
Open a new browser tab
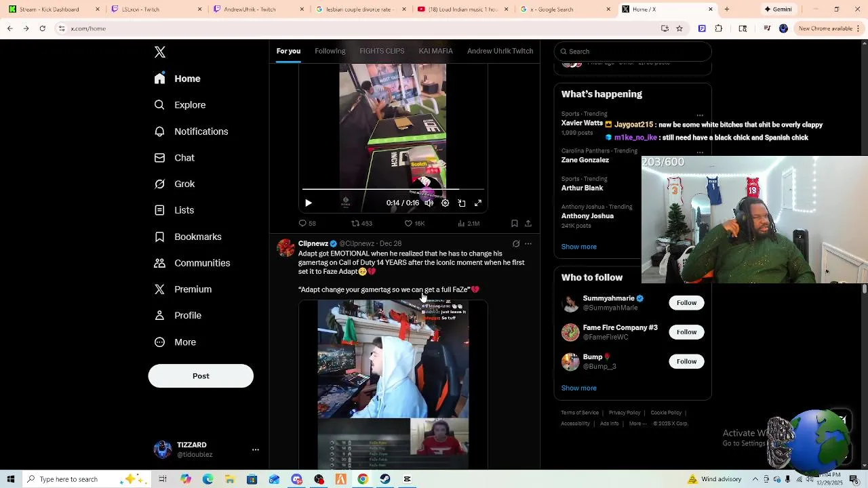(x=726, y=9)
